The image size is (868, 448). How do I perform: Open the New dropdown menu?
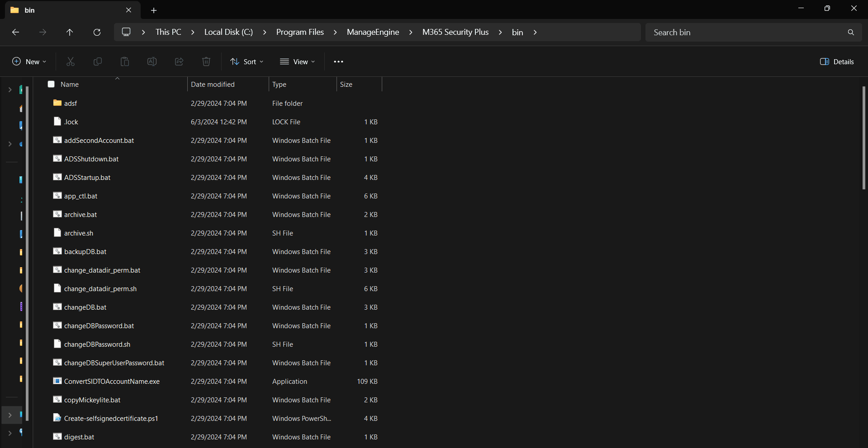tap(29, 61)
